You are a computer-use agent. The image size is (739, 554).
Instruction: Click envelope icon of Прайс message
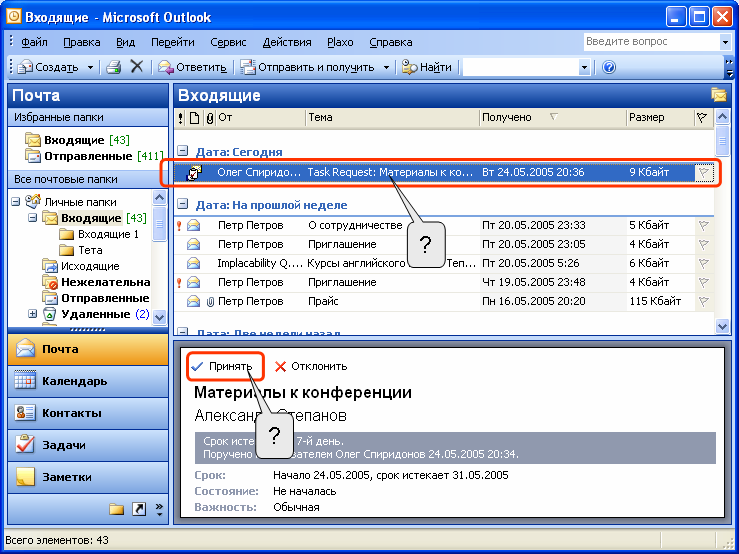[193, 301]
